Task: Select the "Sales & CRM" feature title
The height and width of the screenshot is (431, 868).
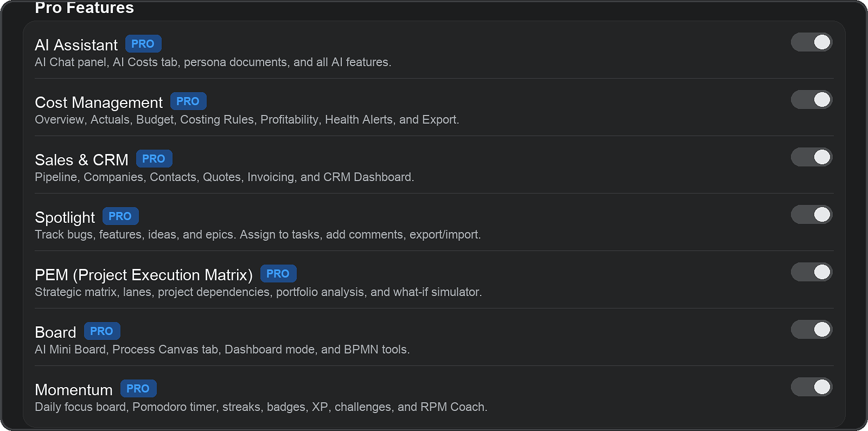Action: pyautogui.click(x=81, y=160)
